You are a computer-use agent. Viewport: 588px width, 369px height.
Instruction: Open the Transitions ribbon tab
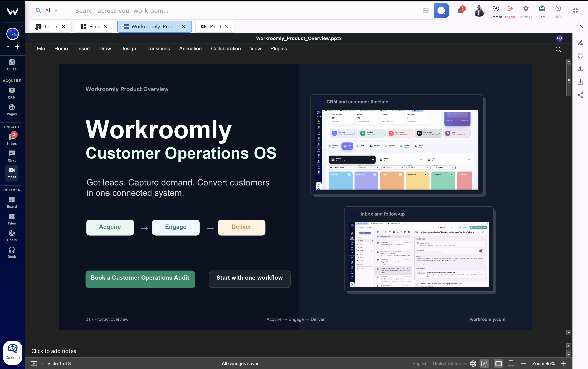click(x=157, y=49)
